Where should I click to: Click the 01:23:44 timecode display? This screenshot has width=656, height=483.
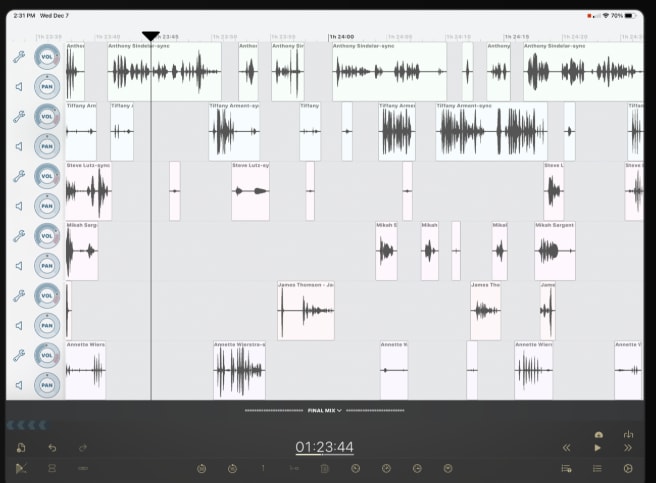tap(324, 448)
